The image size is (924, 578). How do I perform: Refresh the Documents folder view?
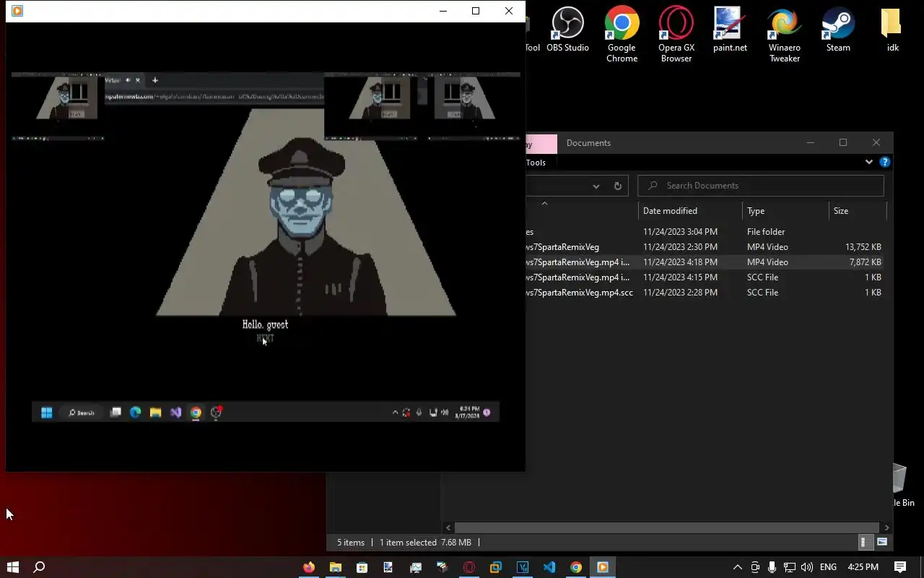[617, 186]
